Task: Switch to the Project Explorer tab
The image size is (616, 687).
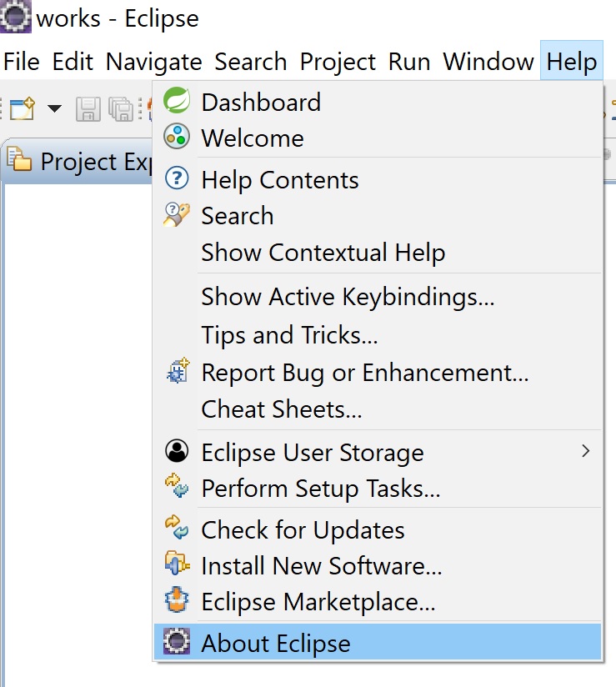Action: [79, 161]
